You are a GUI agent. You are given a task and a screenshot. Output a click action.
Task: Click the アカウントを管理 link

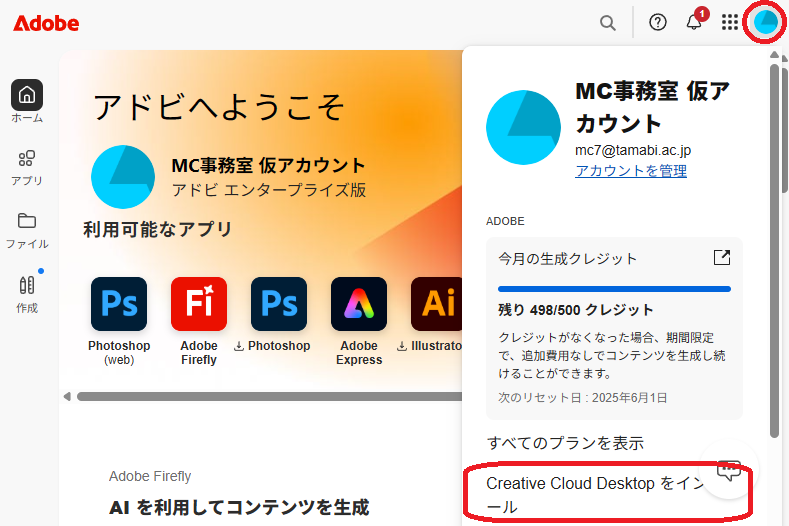630,171
